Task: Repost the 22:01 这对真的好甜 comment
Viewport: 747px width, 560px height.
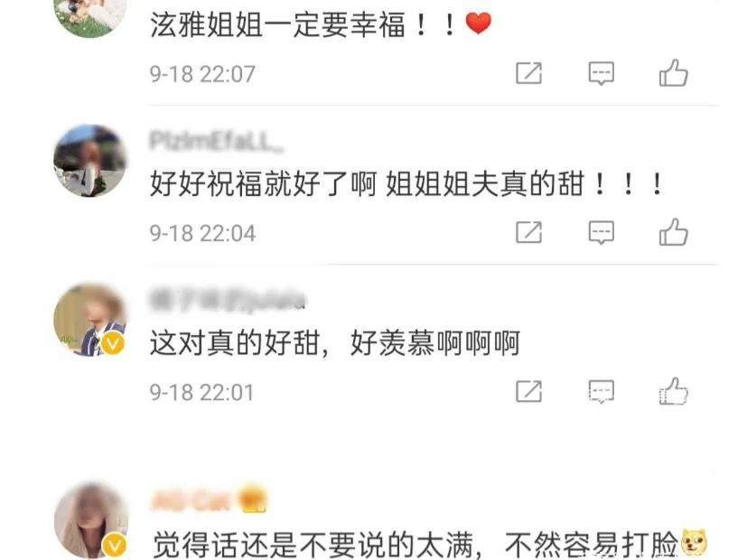Action: 528,391
